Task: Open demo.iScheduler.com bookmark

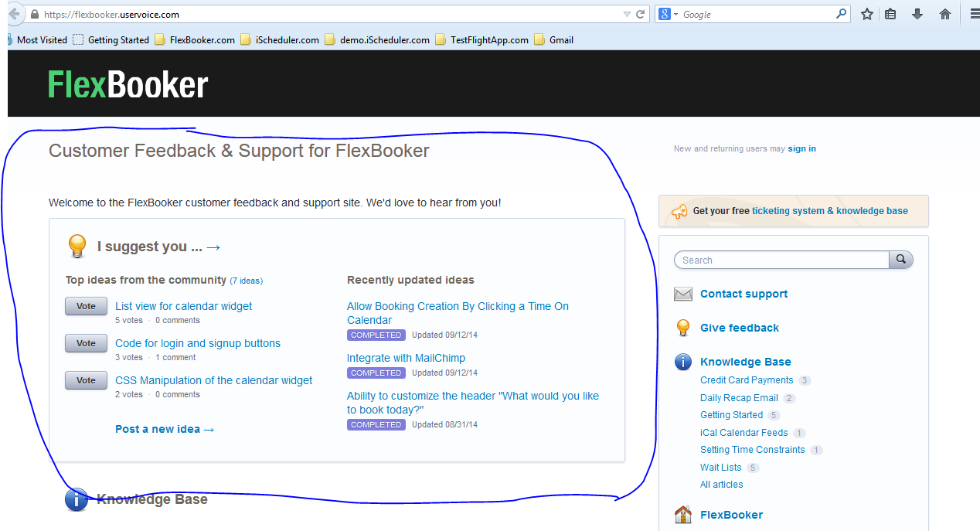Action: 377,40
